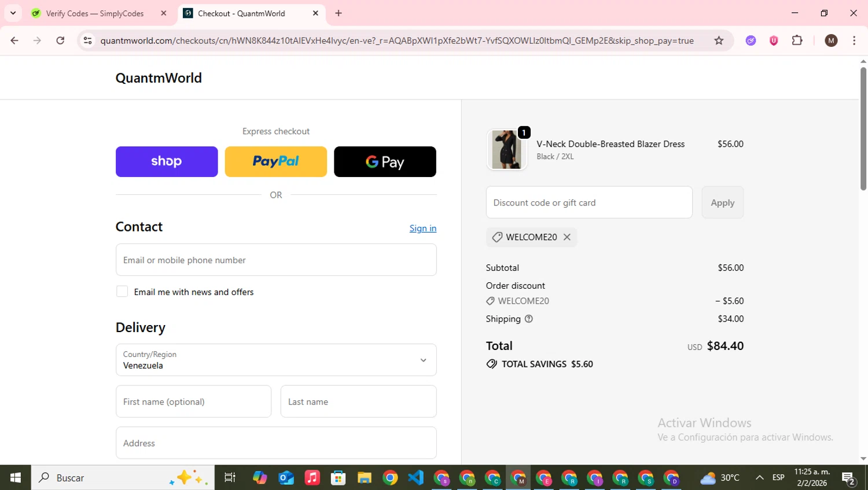Expand the Country/Region dropdown
The width and height of the screenshot is (868, 490).
pyautogui.click(x=276, y=360)
